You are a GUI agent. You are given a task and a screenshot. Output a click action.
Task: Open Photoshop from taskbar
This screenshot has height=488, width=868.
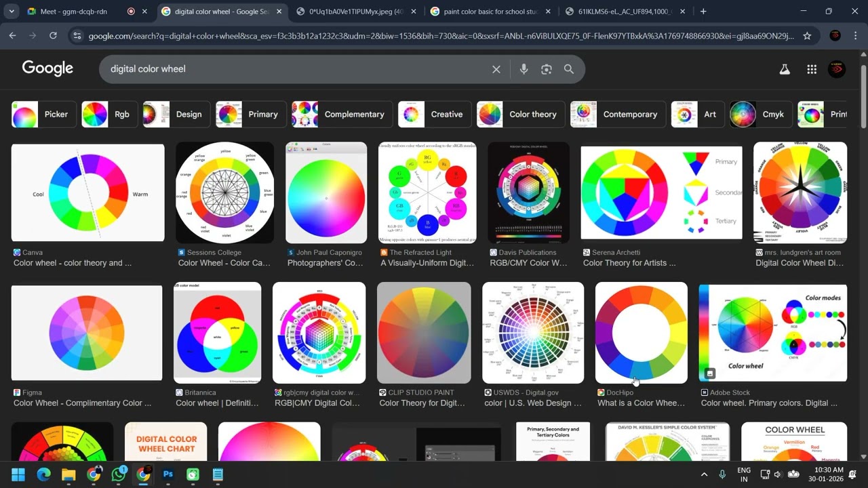click(168, 474)
